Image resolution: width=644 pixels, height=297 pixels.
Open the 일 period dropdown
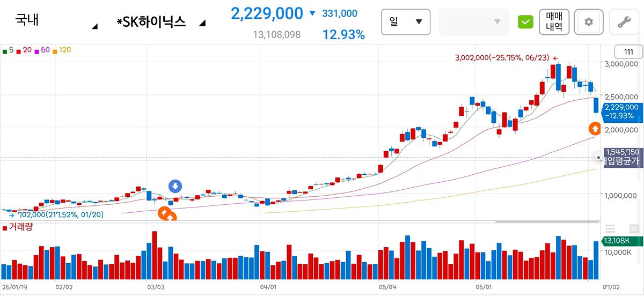tap(406, 22)
